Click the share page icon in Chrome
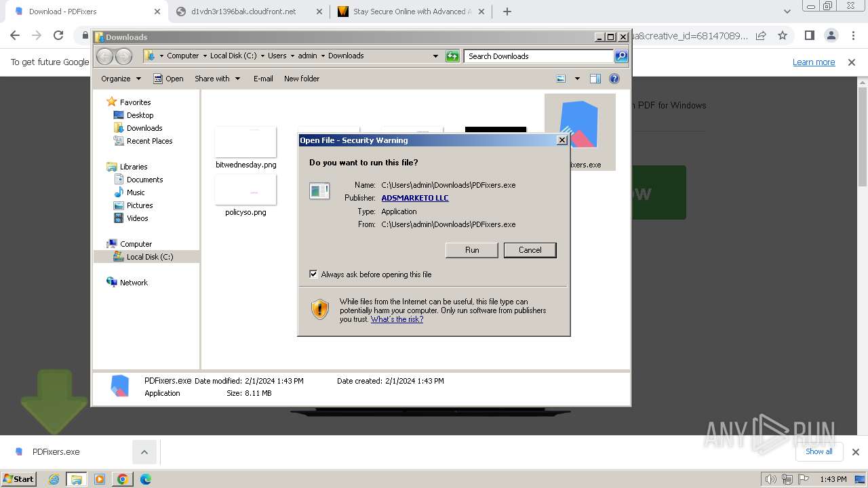Image resolution: width=868 pixels, height=488 pixels. pyautogui.click(x=761, y=35)
